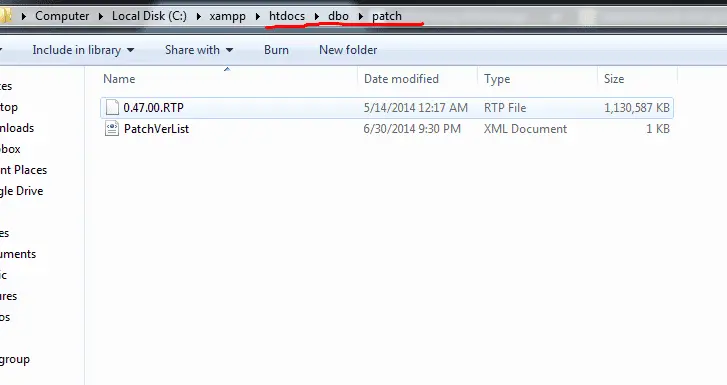Click the Burn toolbar button
727x385 pixels.
[x=276, y=50]
